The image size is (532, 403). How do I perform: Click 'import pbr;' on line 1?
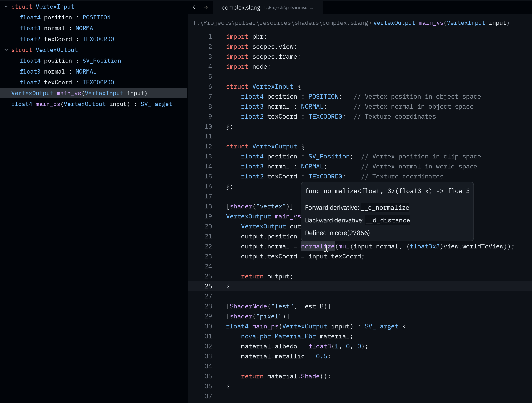246,36
